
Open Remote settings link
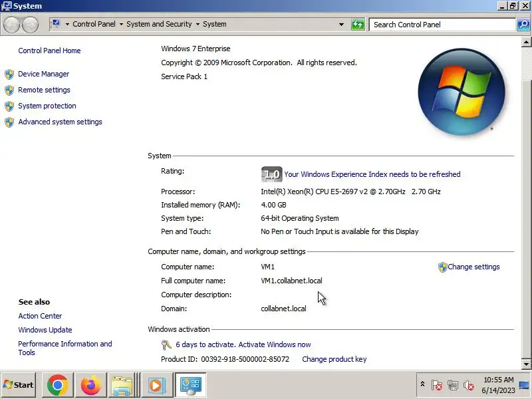tap(44, 90)
